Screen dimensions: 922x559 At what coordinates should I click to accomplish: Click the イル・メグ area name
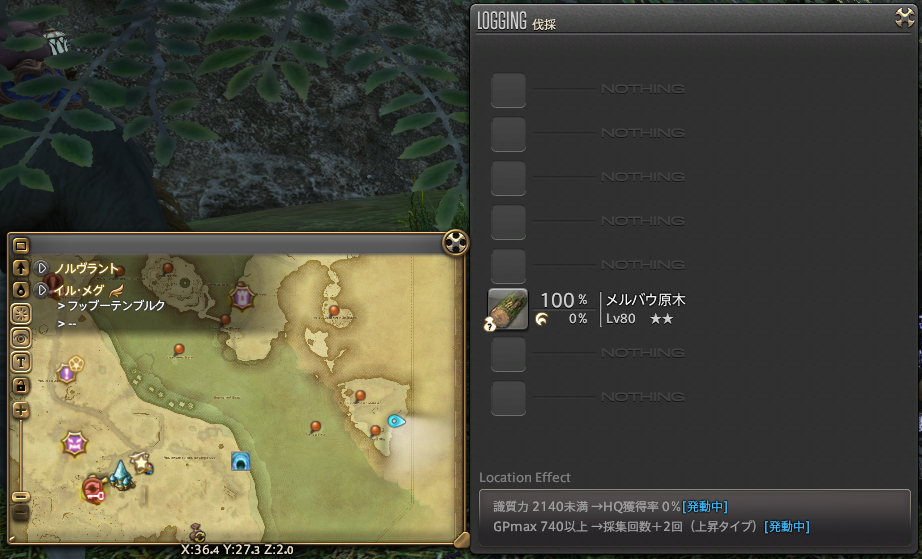coord(79,290)
